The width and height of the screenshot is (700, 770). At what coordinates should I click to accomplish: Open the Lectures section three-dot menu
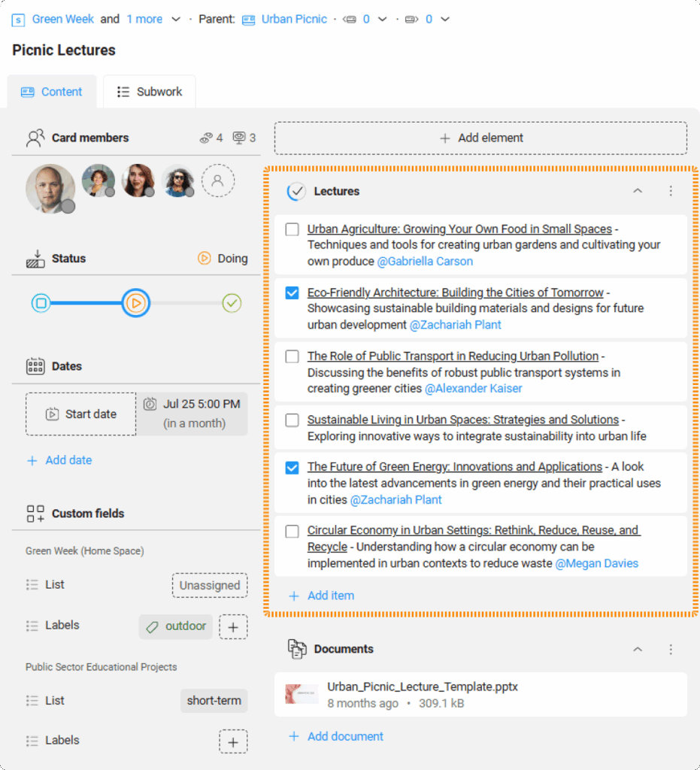coord(671,191)
